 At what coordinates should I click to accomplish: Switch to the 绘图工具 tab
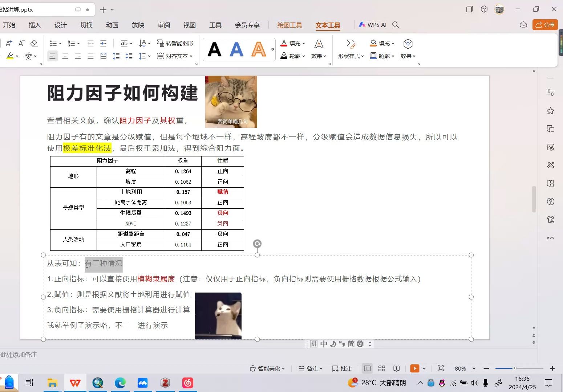click(289, 25)
